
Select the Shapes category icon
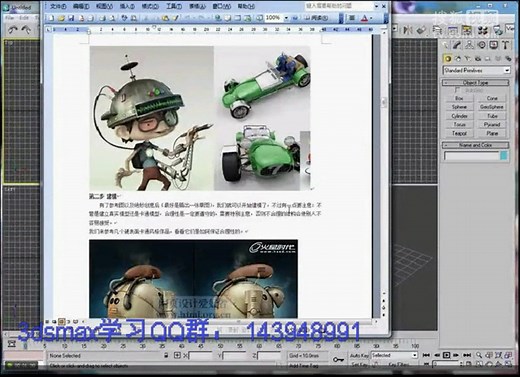[x=458, y=59]
